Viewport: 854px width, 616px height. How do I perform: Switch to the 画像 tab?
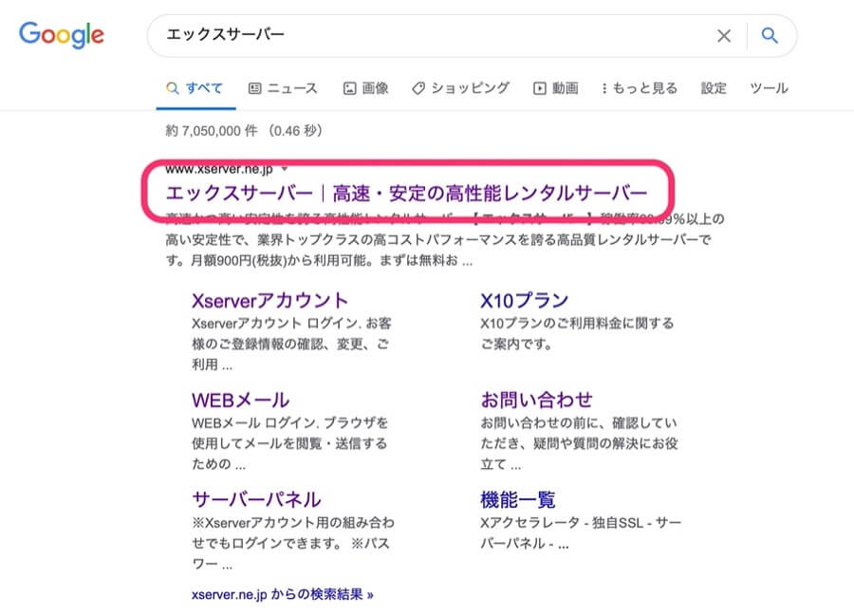pos(365,88)
